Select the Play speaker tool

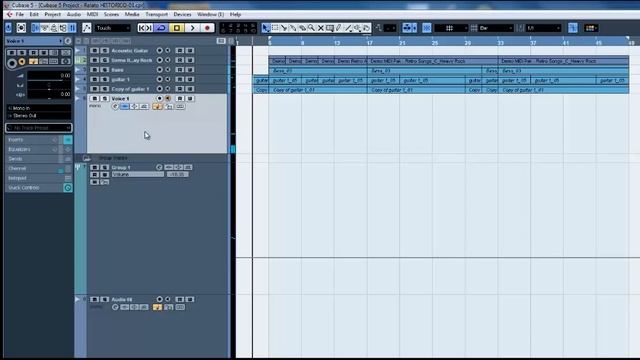[x=358, y=28]
